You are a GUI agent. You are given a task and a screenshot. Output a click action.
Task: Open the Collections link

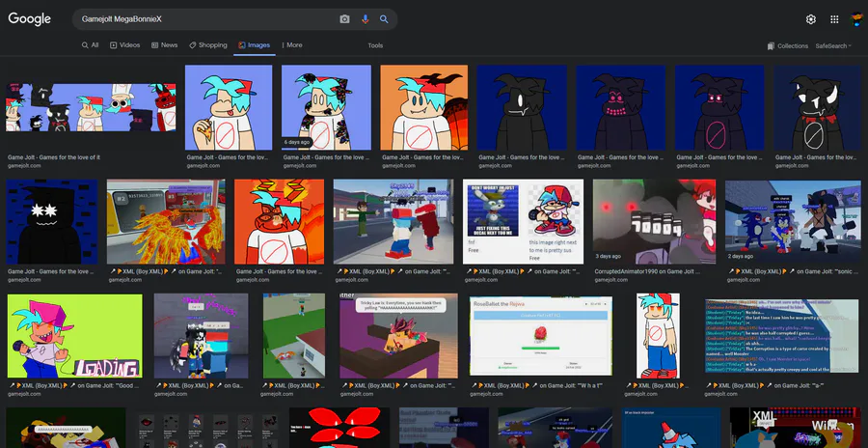793,46
